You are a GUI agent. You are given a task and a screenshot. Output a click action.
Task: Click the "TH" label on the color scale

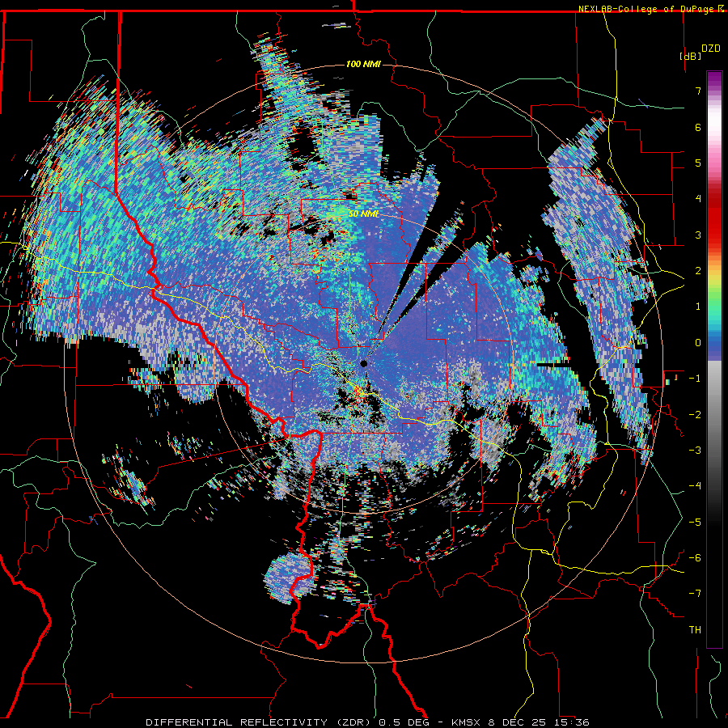695,630
